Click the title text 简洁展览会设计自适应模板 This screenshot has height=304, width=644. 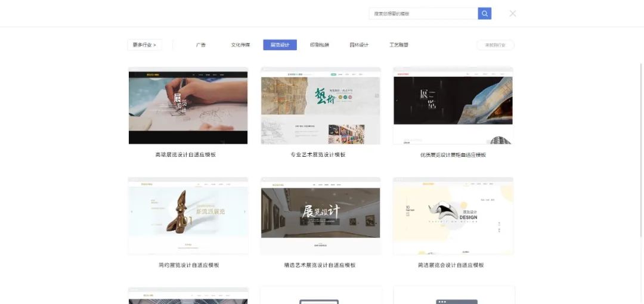451,265
